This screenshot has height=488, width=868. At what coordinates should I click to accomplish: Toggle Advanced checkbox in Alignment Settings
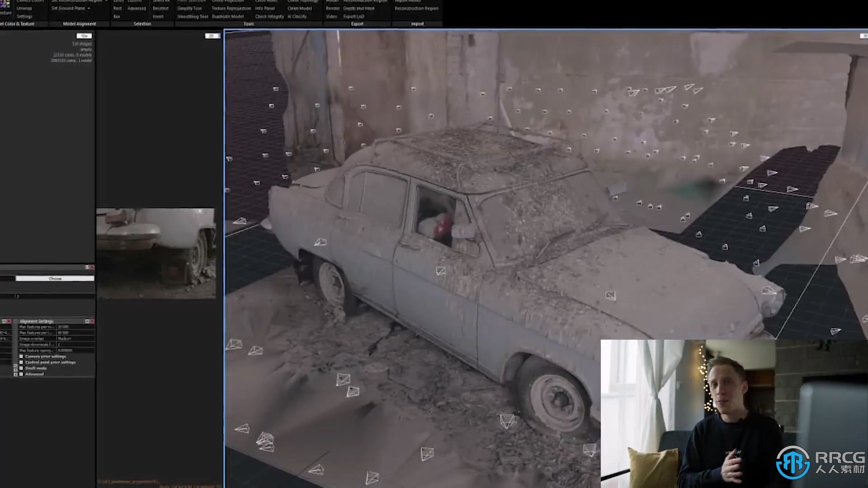pos(21,374)
